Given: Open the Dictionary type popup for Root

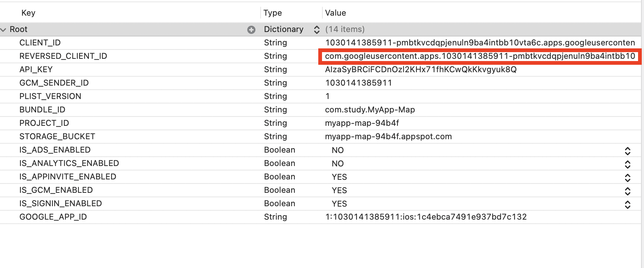Looking at the screenshot, I should click(x=316, y=29).
